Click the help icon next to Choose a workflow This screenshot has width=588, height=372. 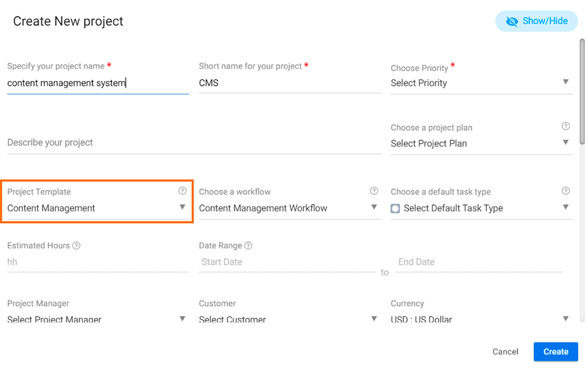(x=374, y=191)
